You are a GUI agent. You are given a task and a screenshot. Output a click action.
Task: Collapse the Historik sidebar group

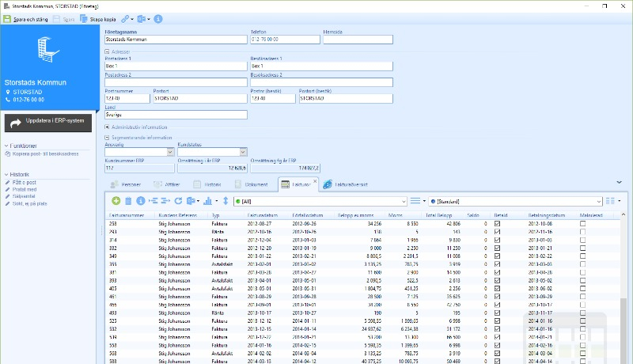point(6,174)
